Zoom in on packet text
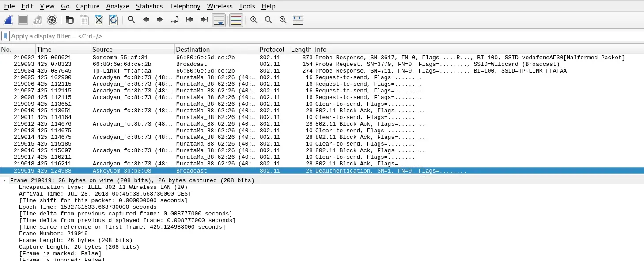Viewport: 644px width, 261px height. coord(254,20)
